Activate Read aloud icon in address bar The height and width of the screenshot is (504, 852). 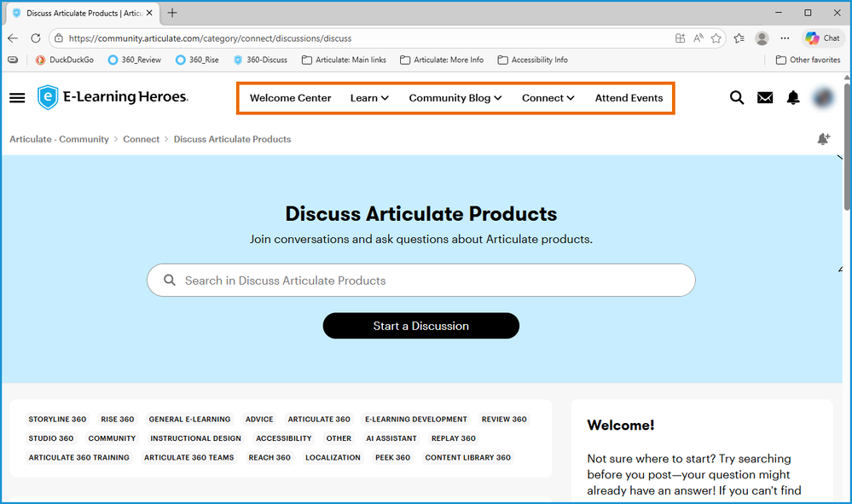pyautogui.click(x=698, y=38)
